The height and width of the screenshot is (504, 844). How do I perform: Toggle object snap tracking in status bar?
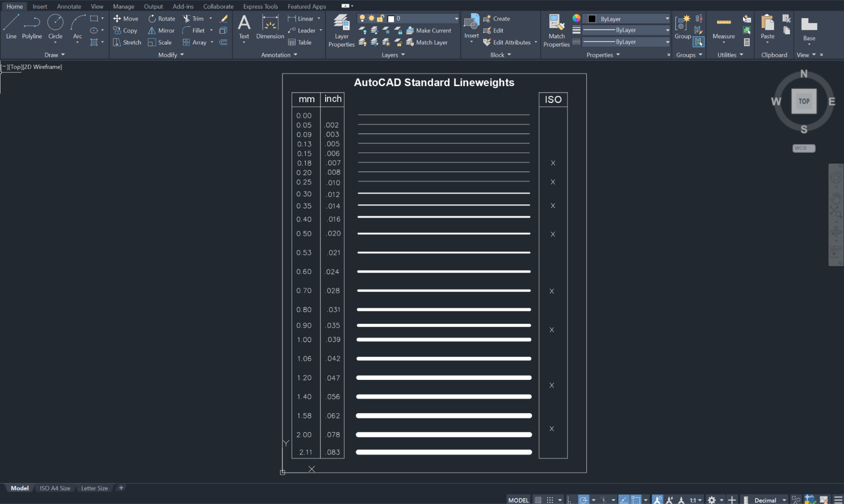(624, 500)
